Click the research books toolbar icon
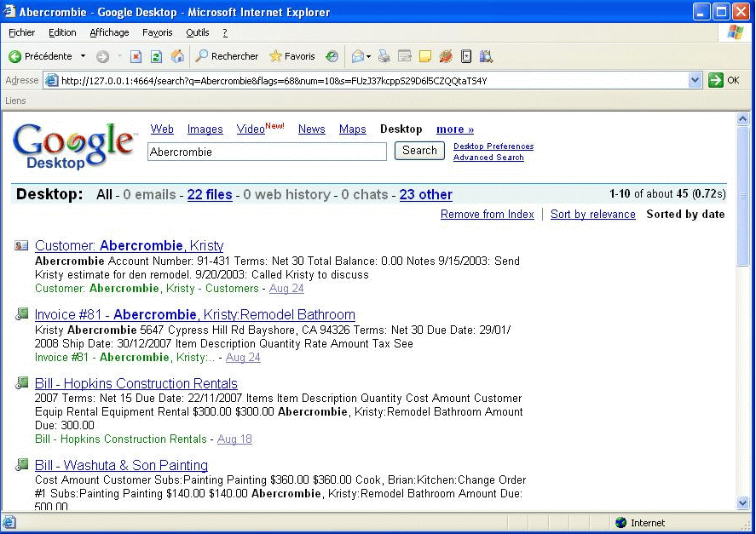756x534 pixels. click(486, 56)
